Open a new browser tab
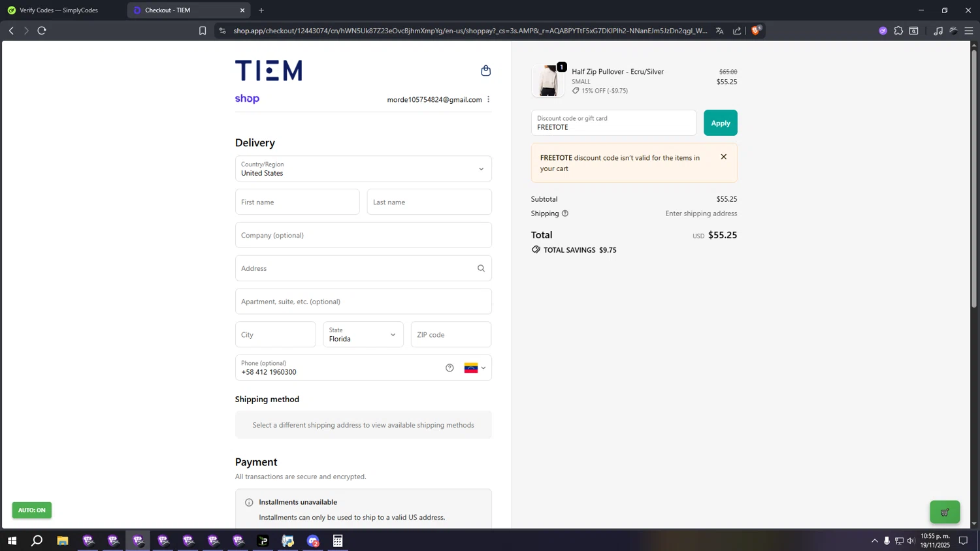 [x=261, y=10]
